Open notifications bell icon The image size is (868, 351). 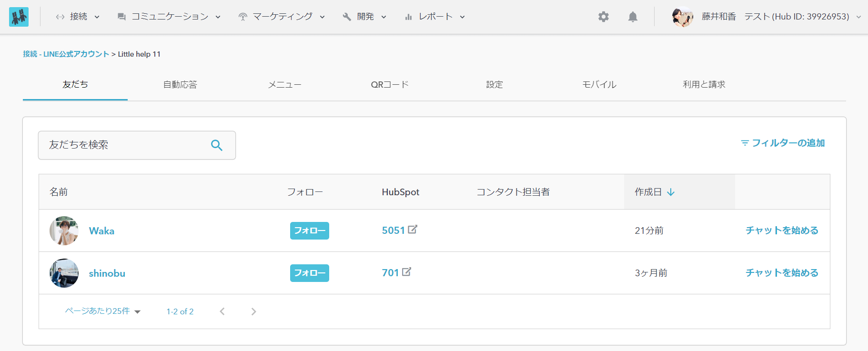pyautogui.click(x=633, y=17)
